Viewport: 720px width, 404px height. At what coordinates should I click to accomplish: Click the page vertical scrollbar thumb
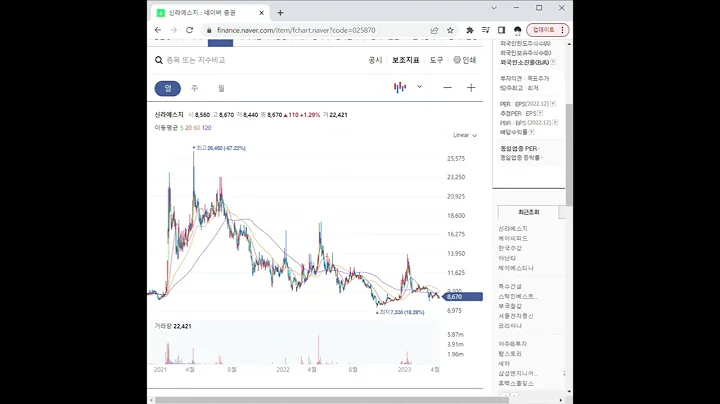pyautogui.click(x=569, y=154)
